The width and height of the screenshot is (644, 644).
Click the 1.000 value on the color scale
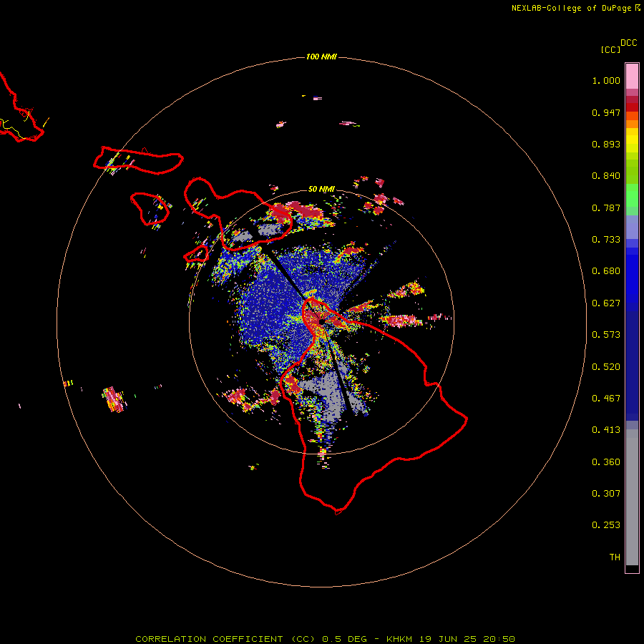click(606, 80)
